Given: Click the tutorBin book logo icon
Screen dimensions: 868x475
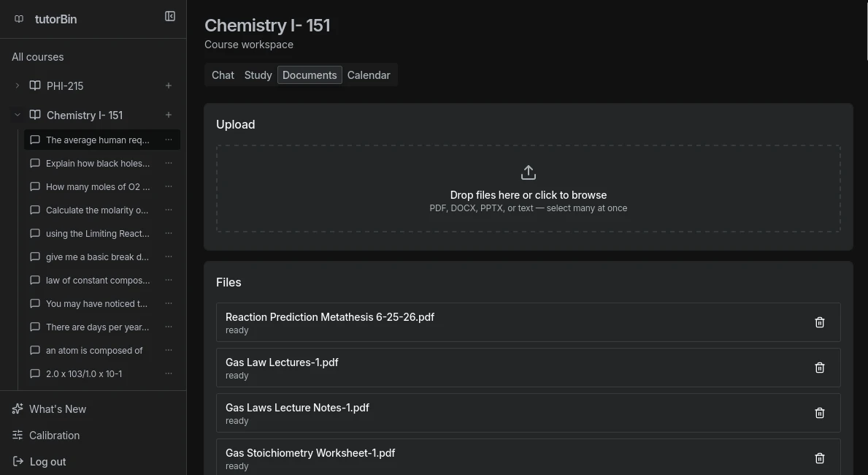Looking at the screenshot, I should coord(19,19).
